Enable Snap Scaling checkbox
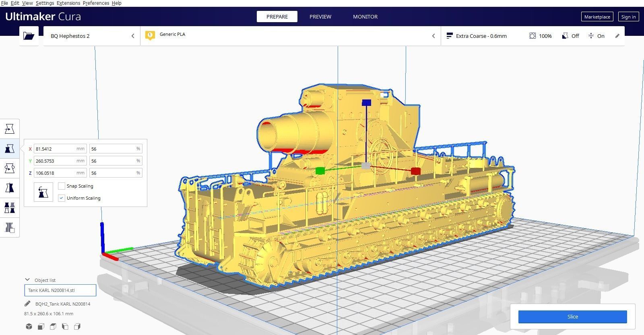644x335 pixels. click(x=62, y=186)
